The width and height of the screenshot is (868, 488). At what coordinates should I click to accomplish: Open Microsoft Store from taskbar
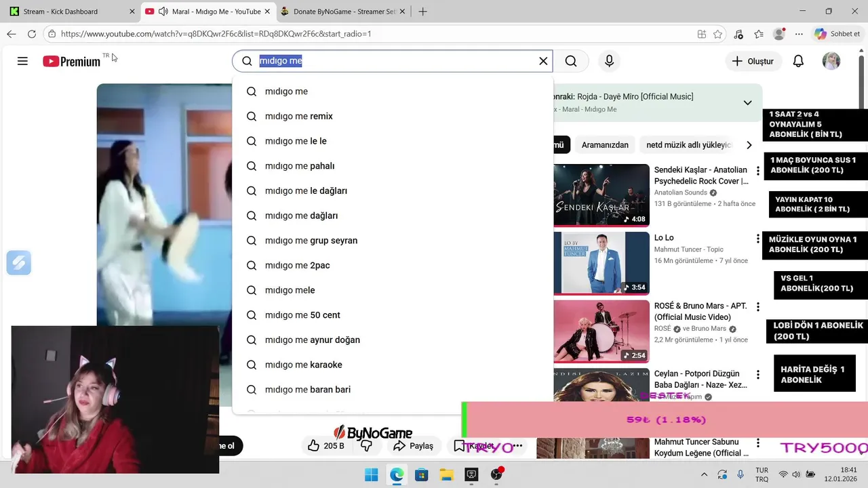pyautogui.click(x=421, y=474)
